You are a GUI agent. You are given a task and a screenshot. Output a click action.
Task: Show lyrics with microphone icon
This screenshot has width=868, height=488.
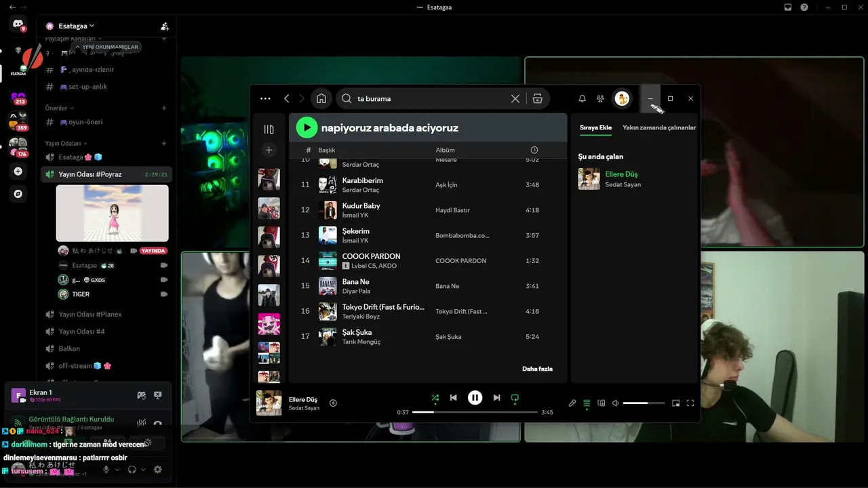(x=572, y=403)
